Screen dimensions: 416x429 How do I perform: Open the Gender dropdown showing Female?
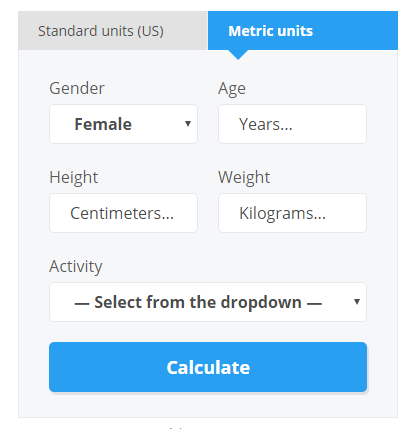point(123,124)
